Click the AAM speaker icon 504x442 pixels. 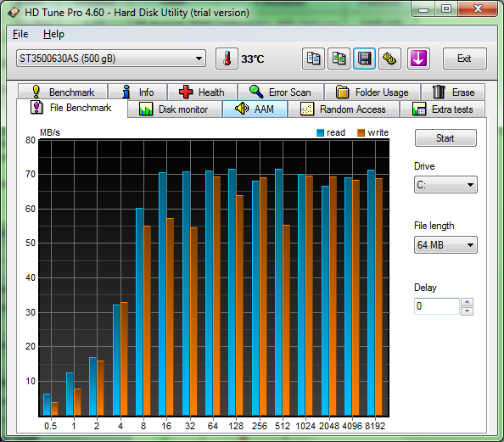(x=242, y=109)
